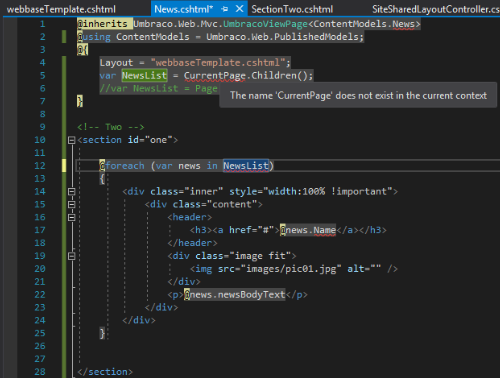Collapse the div class="content" block
Viewport: 500px width, 378px height.
[71, 204]
